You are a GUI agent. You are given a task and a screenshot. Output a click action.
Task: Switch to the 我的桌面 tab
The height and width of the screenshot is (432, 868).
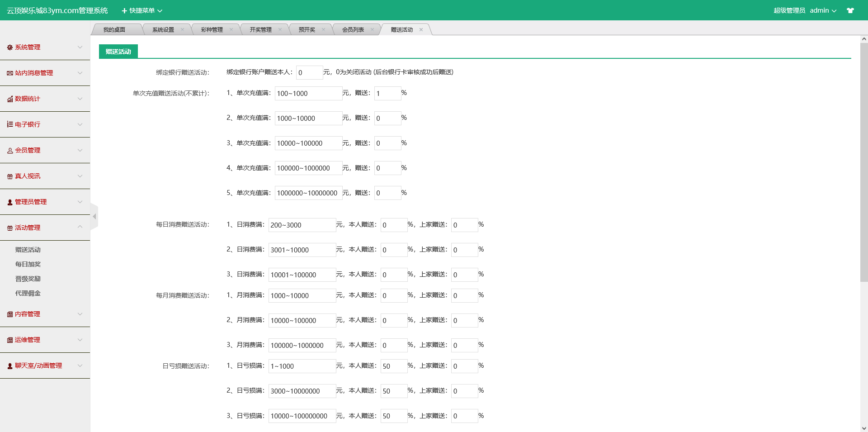(114, 30)
